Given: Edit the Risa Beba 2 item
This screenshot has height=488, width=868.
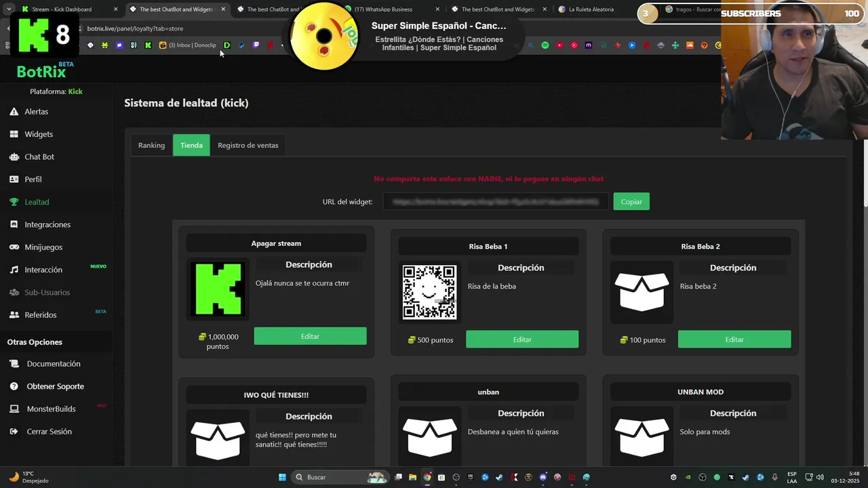Looking at the screenshot, I should 734,340.
